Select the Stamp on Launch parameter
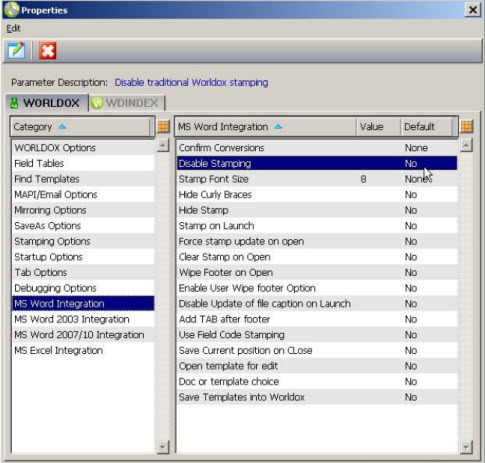This screenshot has height=463, width=485. click(317, 226)
